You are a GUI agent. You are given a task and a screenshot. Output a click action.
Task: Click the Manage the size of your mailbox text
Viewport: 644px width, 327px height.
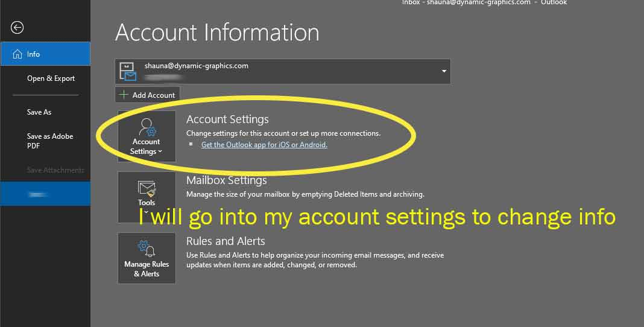tap(305, 194)
